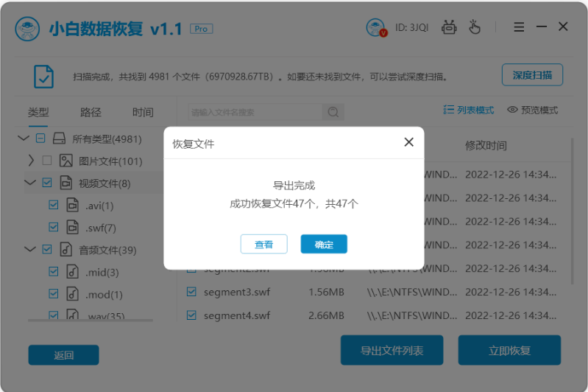Click the file name search input field
The image size is (588, 392).
[x=255, y=113]
